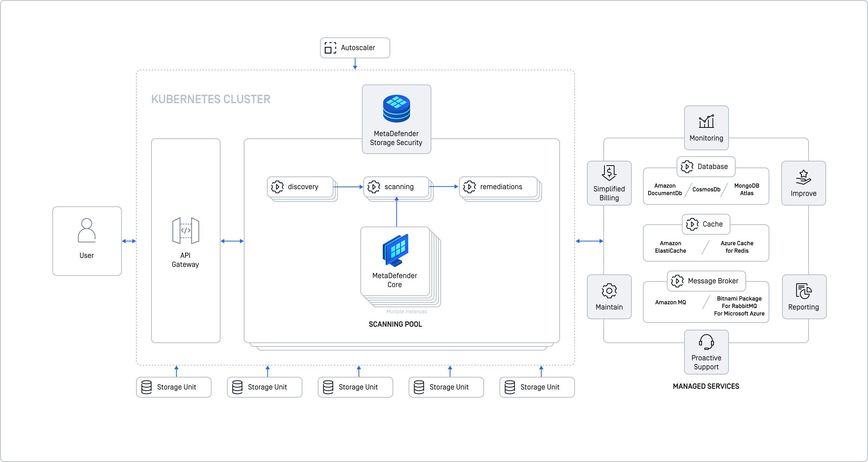Select the Amazon MQ option
The height and width of the screenshot is (462, 868).
pyautogui.click(x=671, y=302)
